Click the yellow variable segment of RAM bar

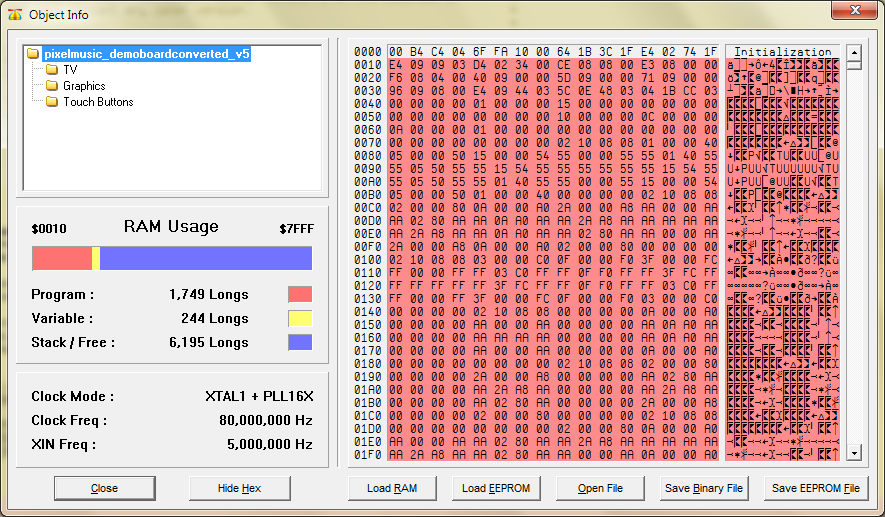point(96,258)
